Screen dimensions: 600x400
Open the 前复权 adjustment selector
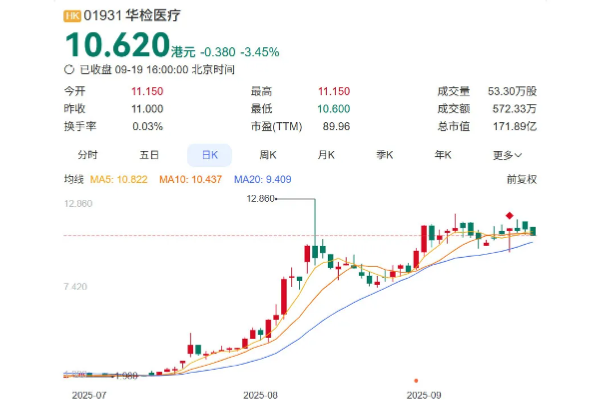coord(522,179)
